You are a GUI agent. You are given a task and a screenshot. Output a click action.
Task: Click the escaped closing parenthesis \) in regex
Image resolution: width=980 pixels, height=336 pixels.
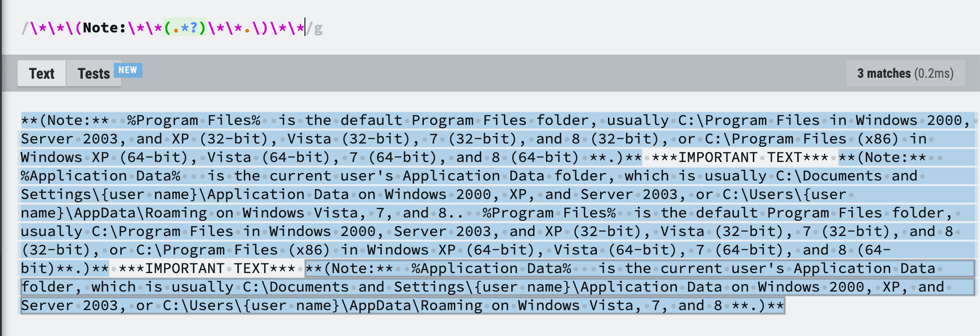tap(260, 28)
